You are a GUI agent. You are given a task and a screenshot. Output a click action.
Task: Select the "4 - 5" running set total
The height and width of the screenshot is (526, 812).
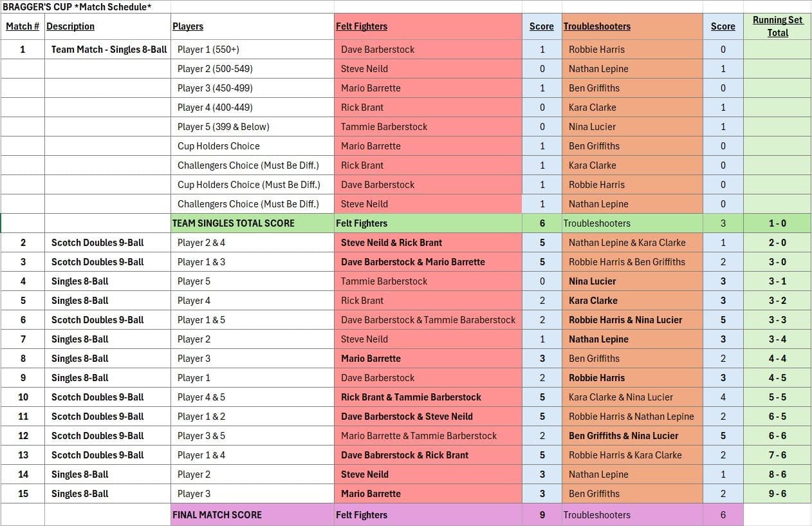click(777, 378)
